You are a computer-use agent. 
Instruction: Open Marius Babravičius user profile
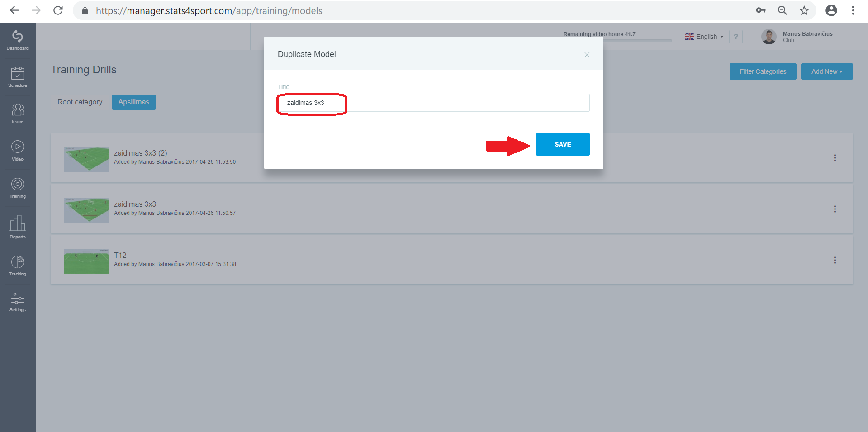click(798, 37)
